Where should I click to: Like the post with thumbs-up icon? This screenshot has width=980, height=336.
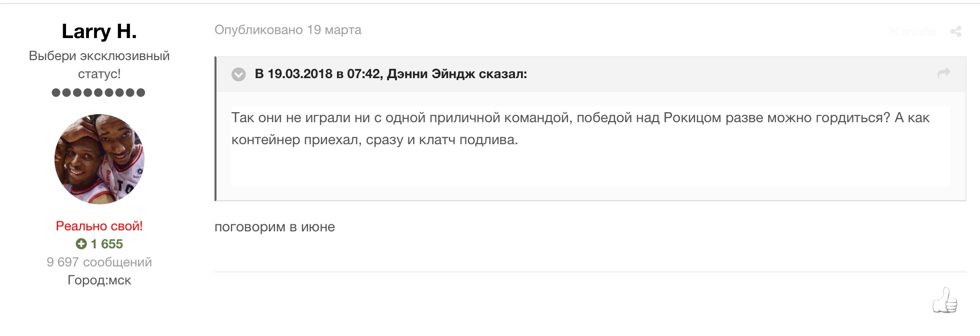[x=944, y=300]
